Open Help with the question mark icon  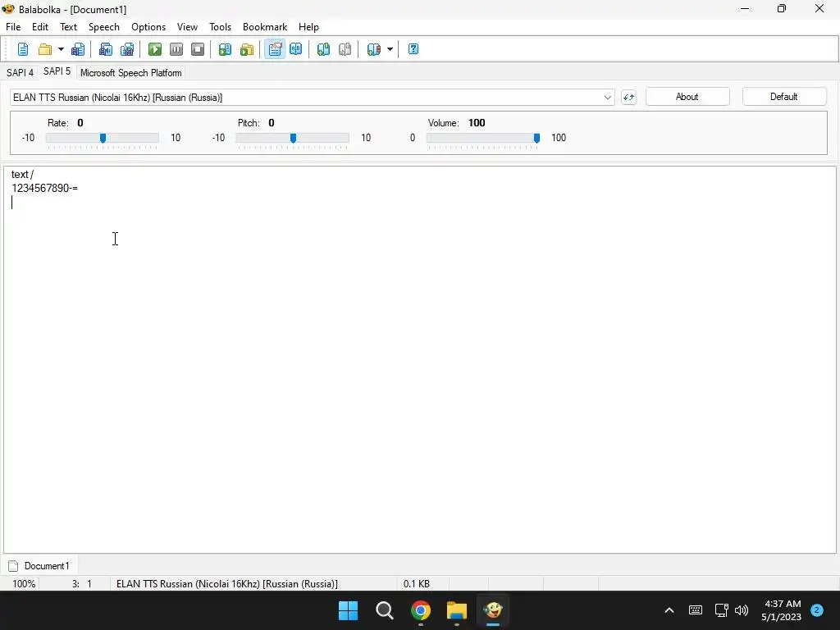(x=413, y=49)
